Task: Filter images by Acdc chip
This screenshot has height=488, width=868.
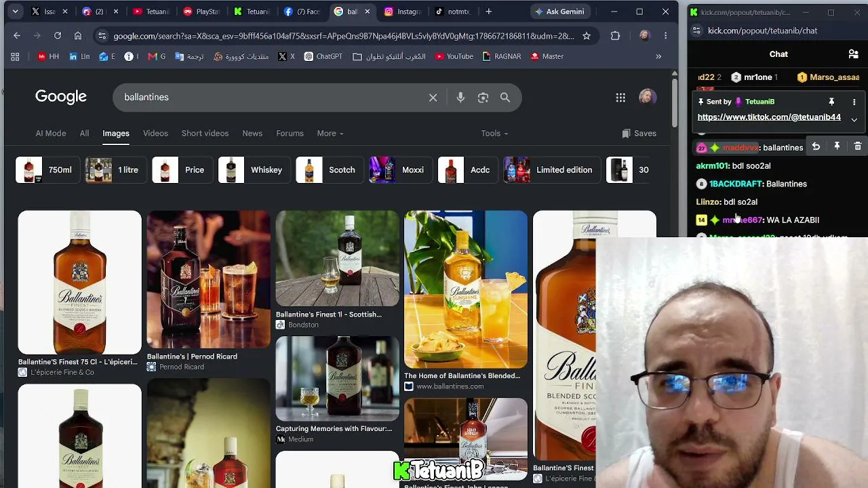Action: 467,170
